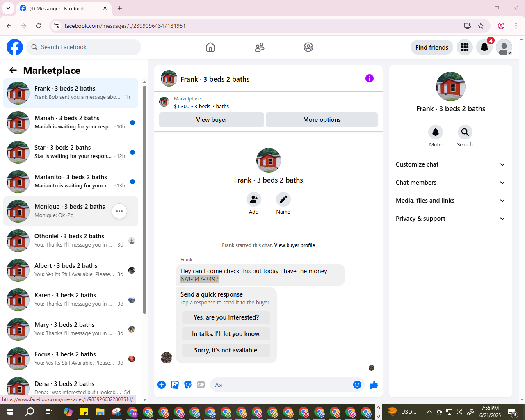525x420 pixels.
Task: Click the browser address bar URL
Action: pos(125,26)
